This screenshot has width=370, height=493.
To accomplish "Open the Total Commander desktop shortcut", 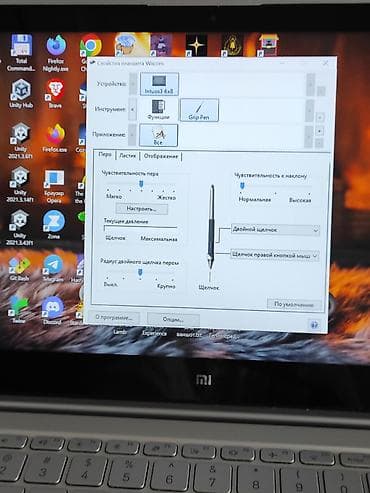I will coord(22,52).
